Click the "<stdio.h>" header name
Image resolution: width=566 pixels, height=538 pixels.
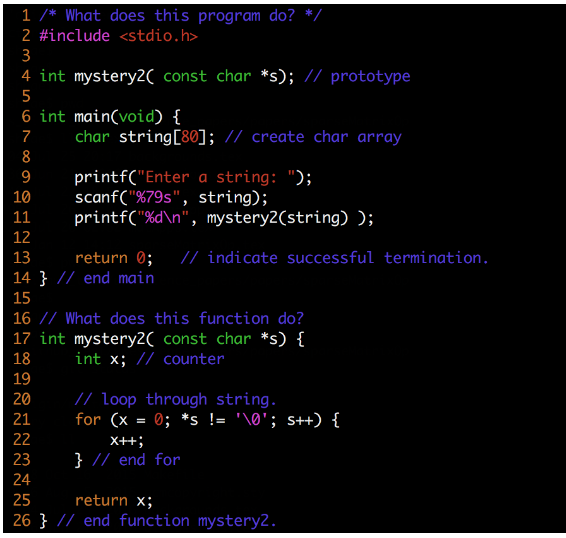(158, 36)
